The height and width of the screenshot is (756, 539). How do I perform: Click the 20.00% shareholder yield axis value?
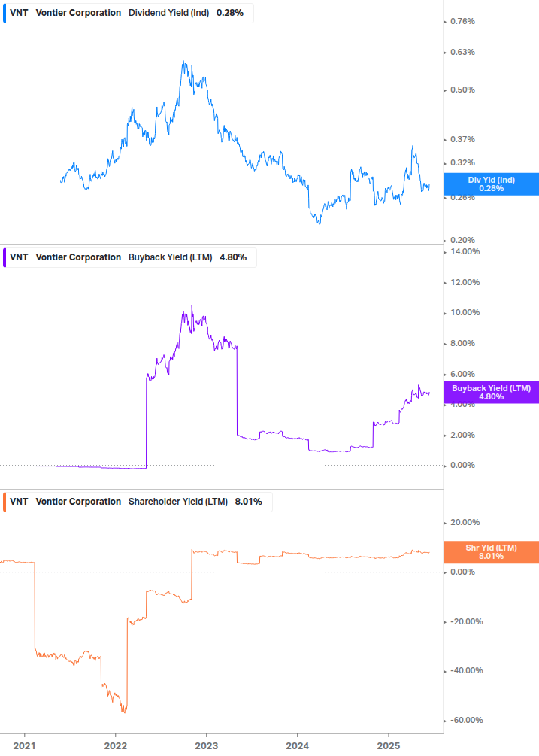465,522
